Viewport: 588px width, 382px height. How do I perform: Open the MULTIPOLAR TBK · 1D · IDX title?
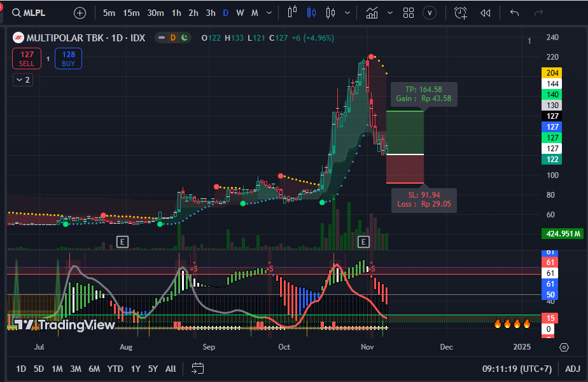click(x=86, y=38)
